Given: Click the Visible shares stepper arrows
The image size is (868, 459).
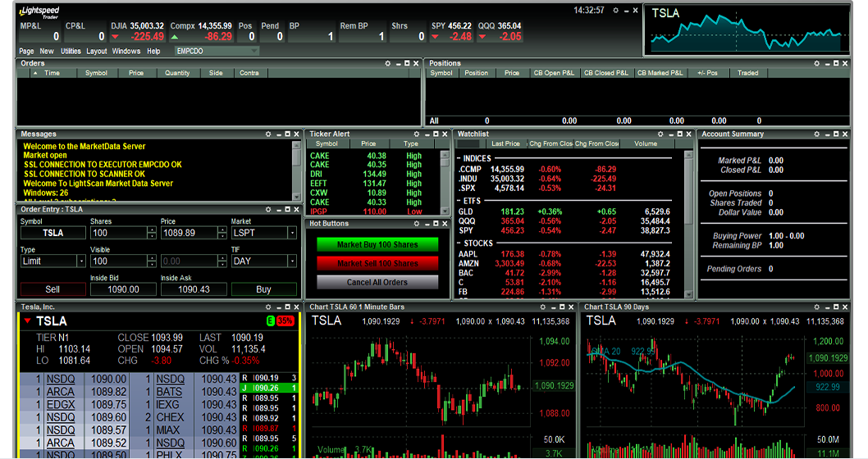Looking at the screenshot, I should 152,261.
